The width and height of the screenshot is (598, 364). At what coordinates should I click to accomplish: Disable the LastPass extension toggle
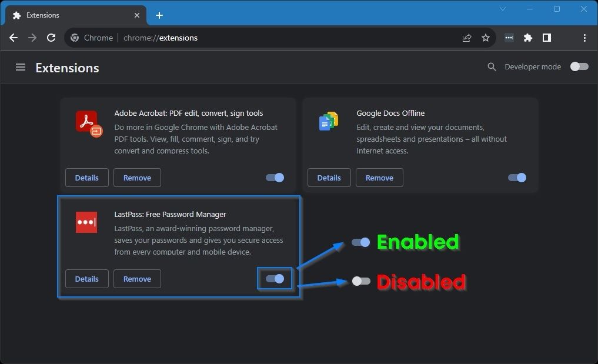[x=275, y=278]
